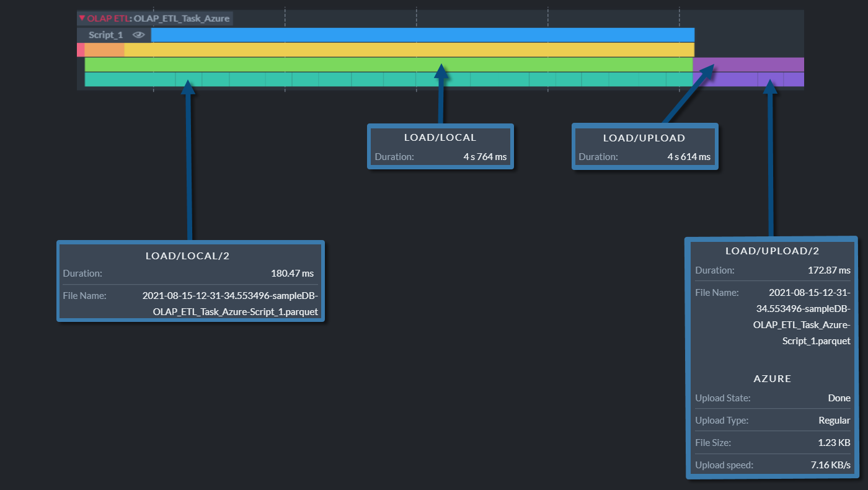
Task: Toggle the eye icon next to Script_1
Action: pyautogui.click(x=138, y=35)
